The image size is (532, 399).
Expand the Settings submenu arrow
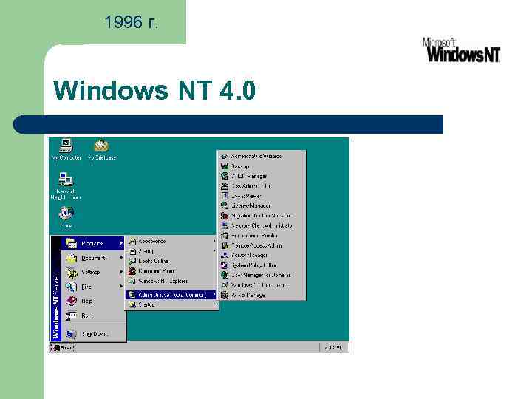[x=121, y=272]
